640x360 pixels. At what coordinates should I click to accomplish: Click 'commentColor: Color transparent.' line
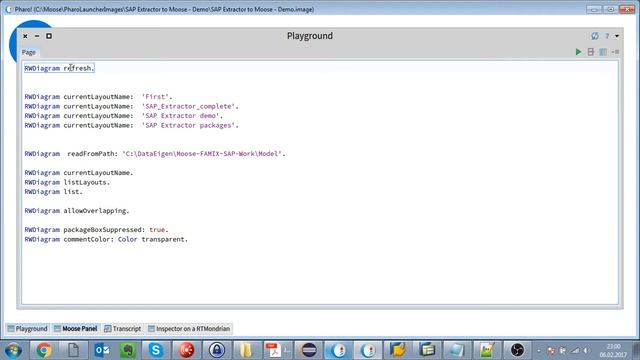(x=106, y=239)
